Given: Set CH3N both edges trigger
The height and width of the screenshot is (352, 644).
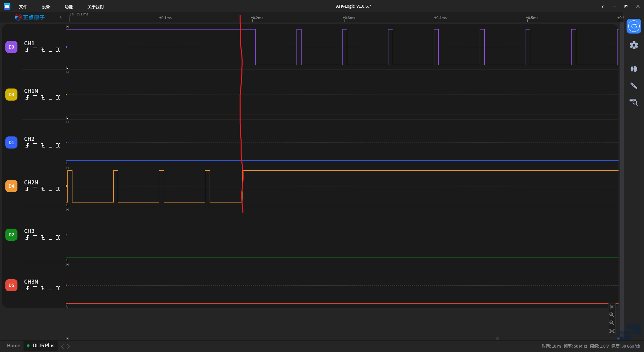Looking at the screenshot, I should 58,288.
